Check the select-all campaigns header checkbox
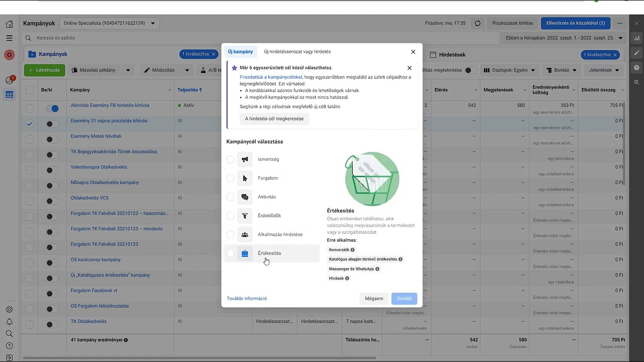Viewport: 644px width, 362px height. pyautogui.click(x=29, y=90)
